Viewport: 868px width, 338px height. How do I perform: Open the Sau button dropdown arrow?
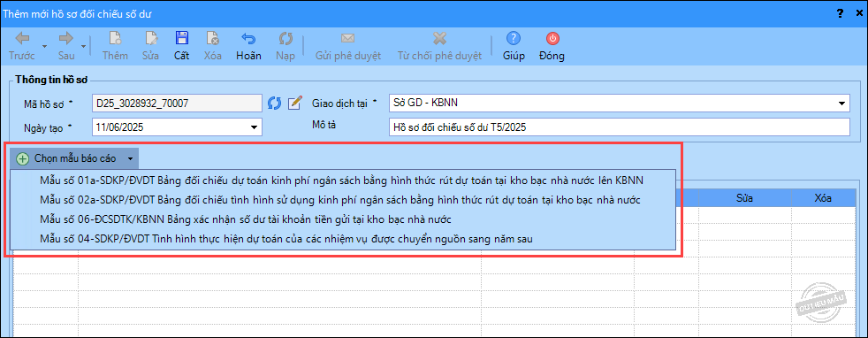click(x=84, y=46)
